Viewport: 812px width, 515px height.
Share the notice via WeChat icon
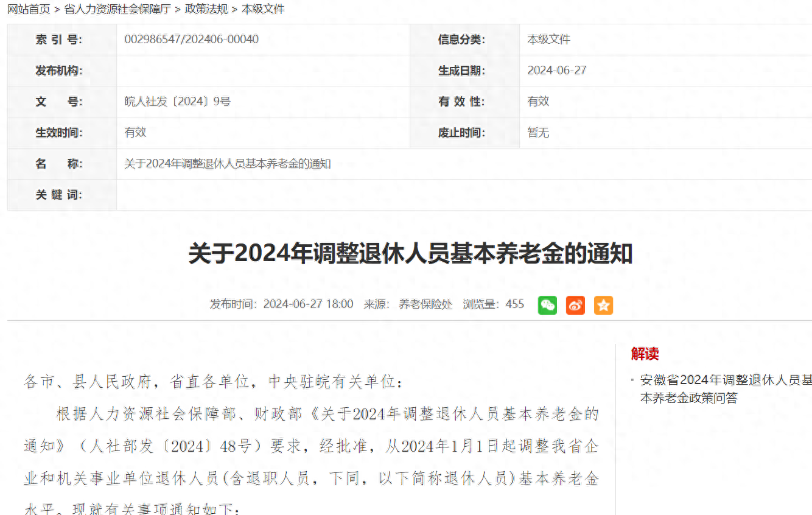click(547, 305)
